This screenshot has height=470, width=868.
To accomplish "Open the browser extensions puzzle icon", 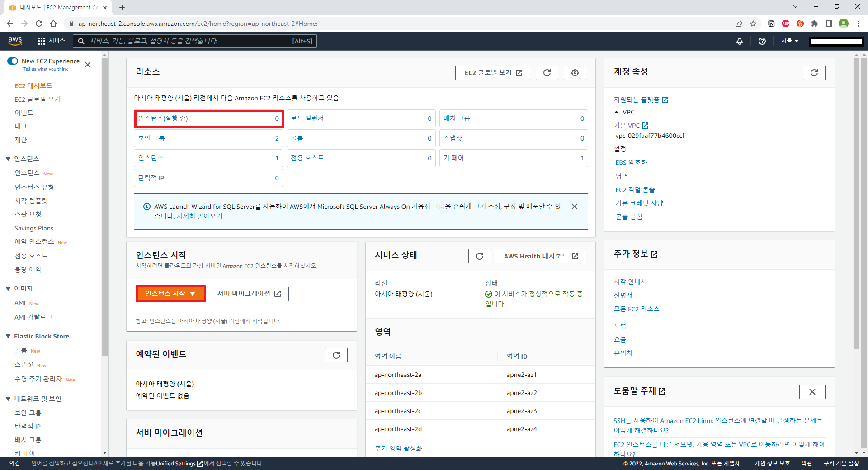I will pos(815,23).
